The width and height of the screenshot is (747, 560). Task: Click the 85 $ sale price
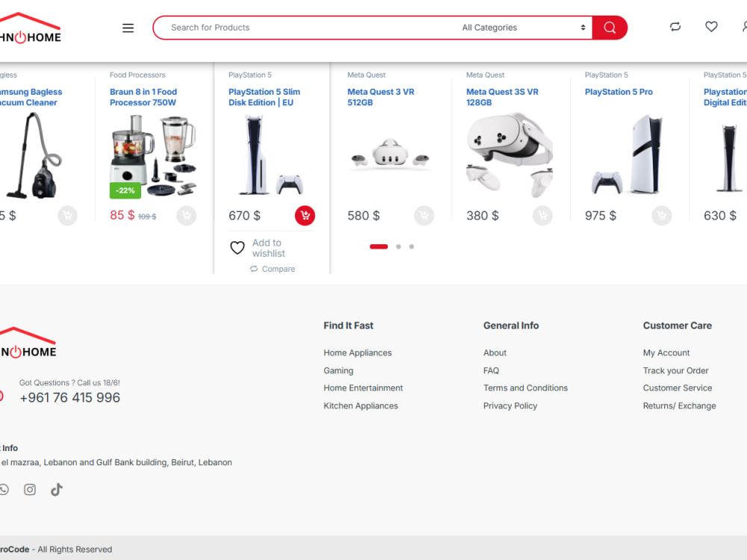point(123,215)
